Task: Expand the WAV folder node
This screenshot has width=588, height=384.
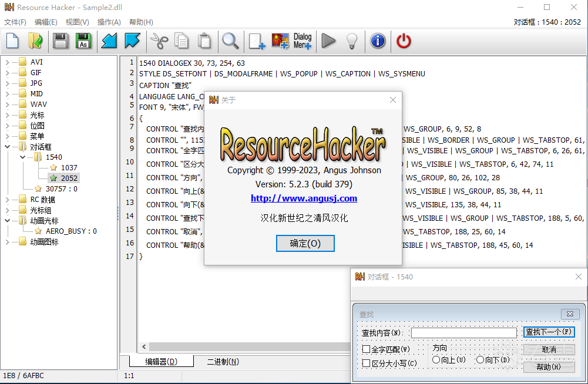Action: [x=8, y=105]
